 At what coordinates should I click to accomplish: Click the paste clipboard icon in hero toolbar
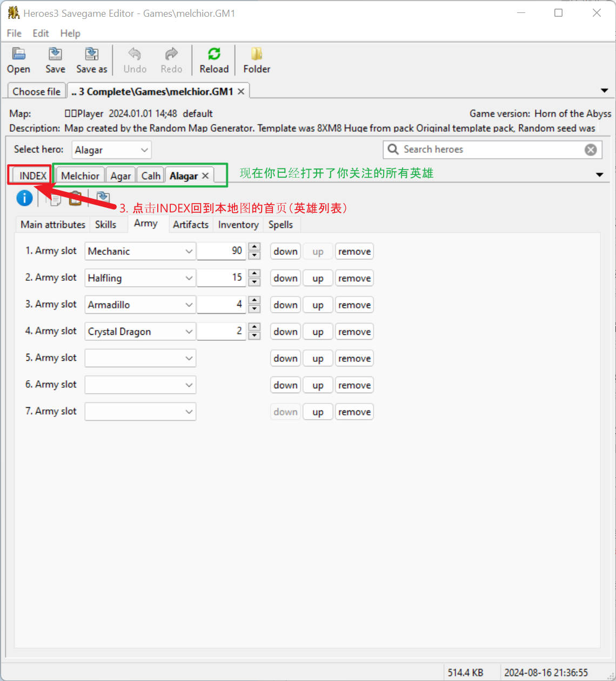tap(75, 198)
